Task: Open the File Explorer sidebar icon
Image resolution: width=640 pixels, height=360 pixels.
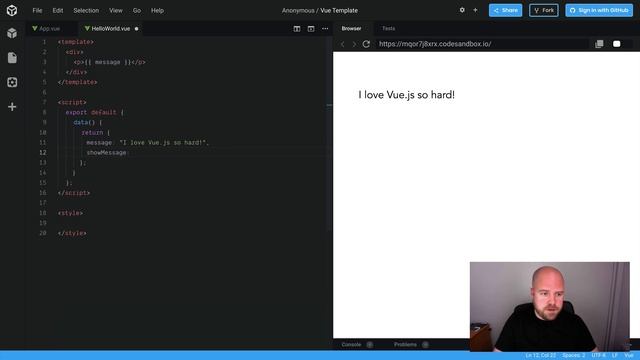Action: pos(12,58)
